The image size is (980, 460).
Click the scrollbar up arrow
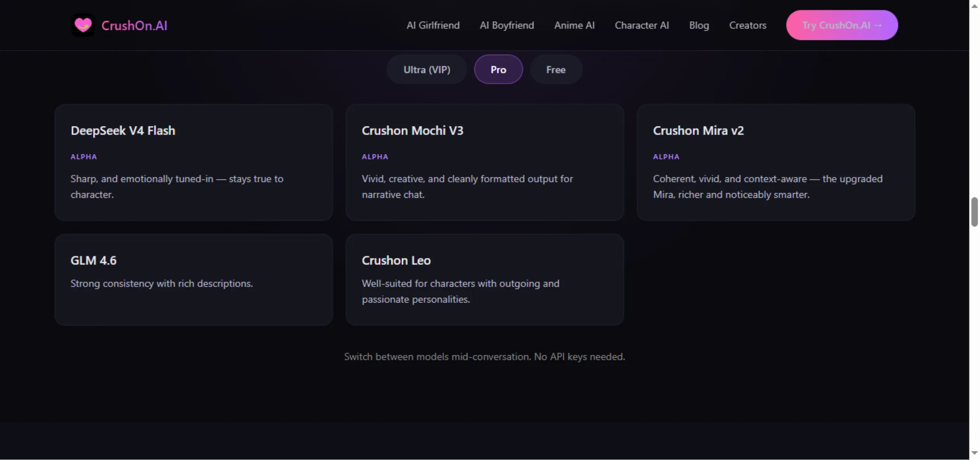tap(974, 6)
